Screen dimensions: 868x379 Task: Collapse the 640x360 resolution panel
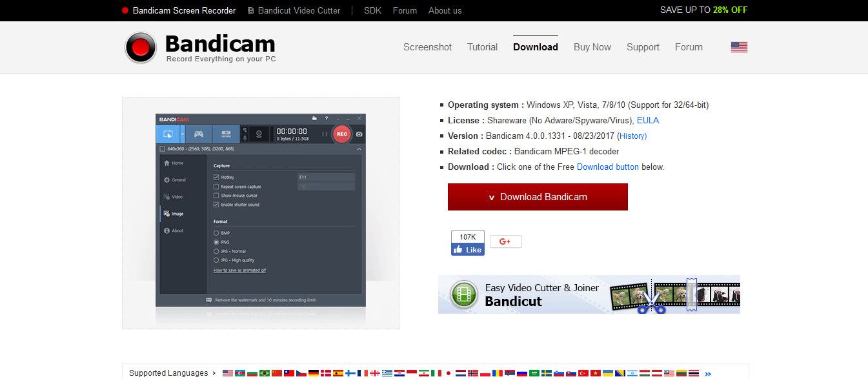(x=359, y=149)
